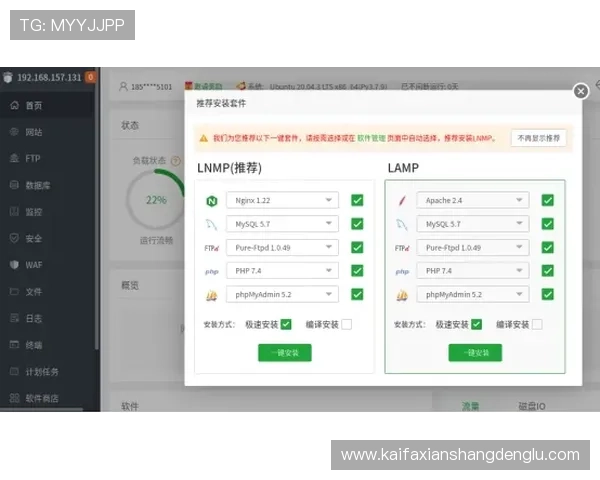Uncheck PHP 7.4 in the LNMP panel
The height and width of the screenshot is (480, 600).
pos(357,271)
